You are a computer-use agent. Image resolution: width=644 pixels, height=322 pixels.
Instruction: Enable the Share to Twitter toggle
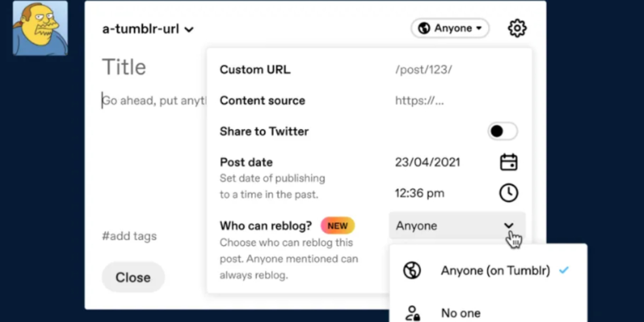coord(502,131)
